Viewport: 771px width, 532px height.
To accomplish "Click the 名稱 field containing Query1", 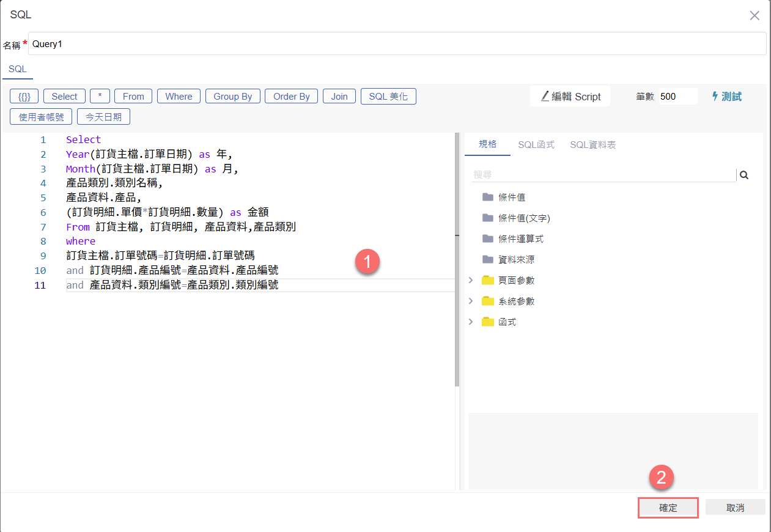I will click(396, 44).
